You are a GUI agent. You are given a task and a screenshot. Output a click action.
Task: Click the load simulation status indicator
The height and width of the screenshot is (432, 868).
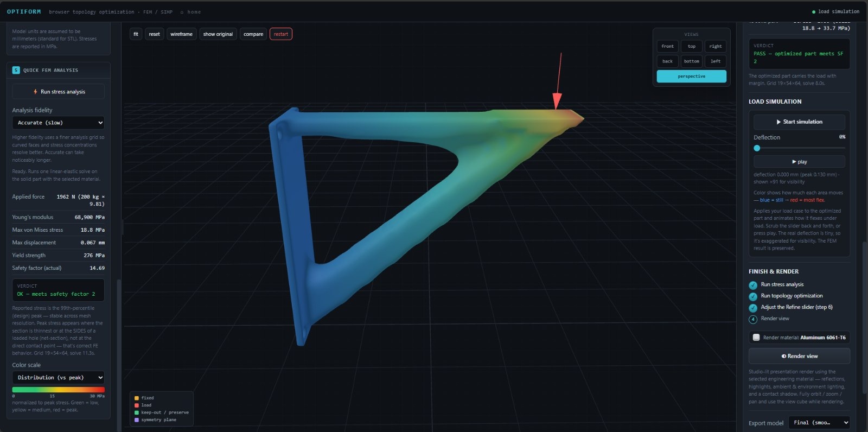pyautogui.click(x=835, y=11)
